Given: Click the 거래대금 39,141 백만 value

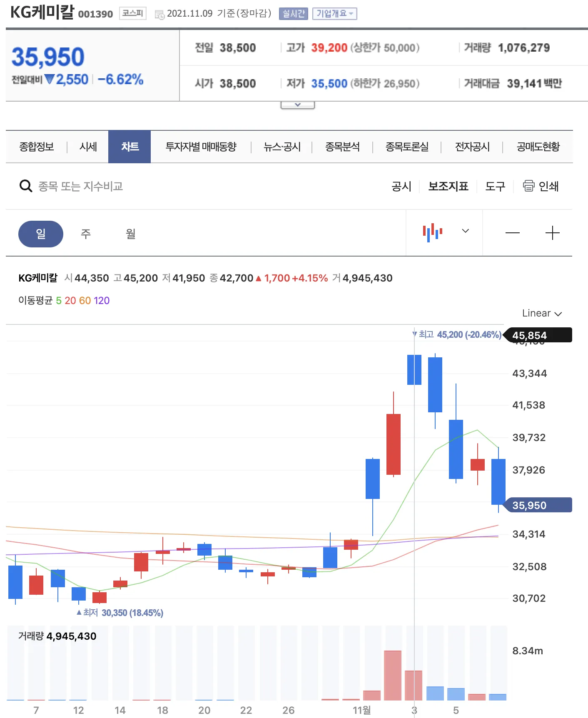Looking at the screenshot, I should [x=534, y=84].
